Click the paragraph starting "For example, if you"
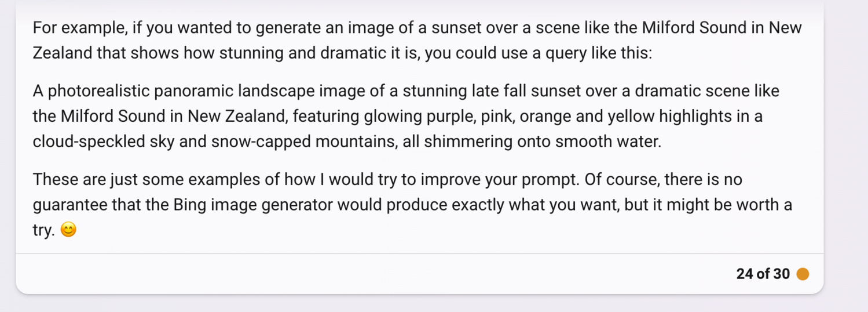Viewport: 868px width, 312px height. pos(417,40)
